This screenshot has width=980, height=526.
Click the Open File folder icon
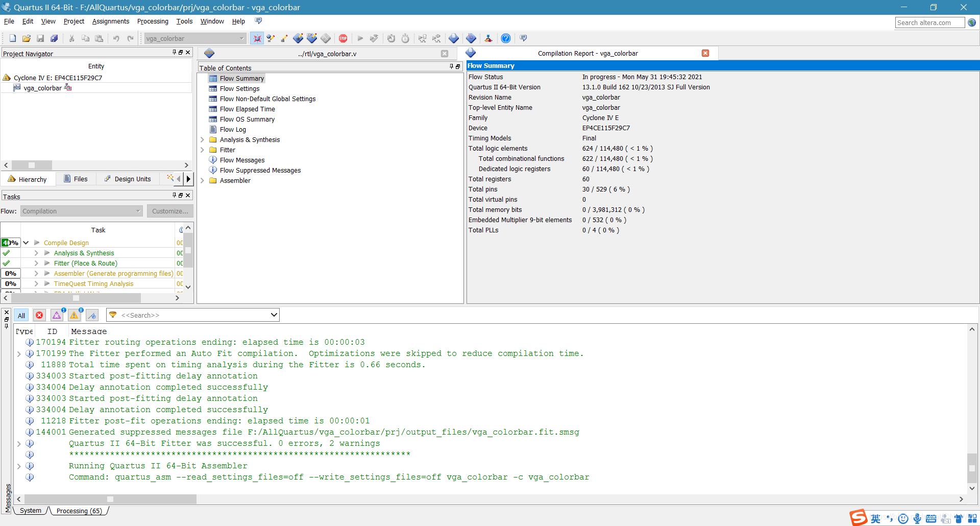coord(27,38)
